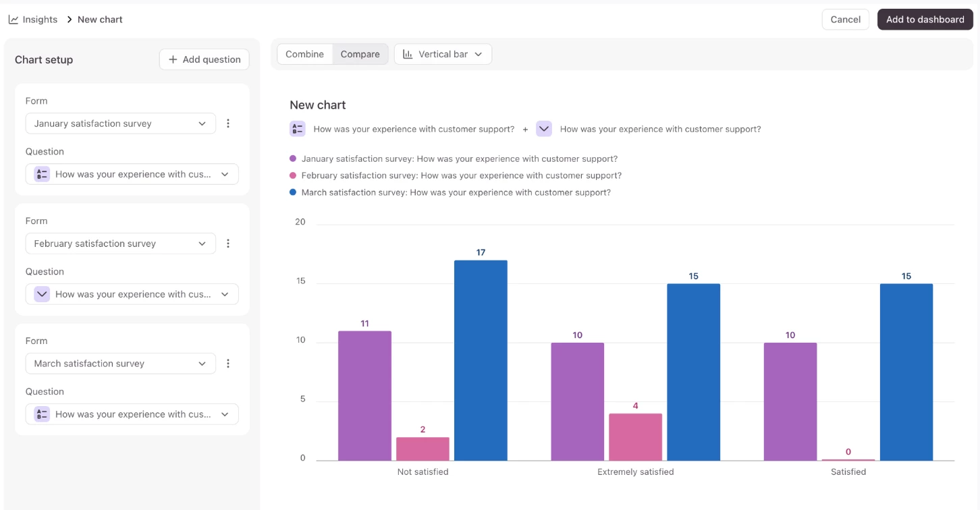Open the February survey question dropdown
The height and width of the screenshot is (510, 980).
tap(132, 294)
